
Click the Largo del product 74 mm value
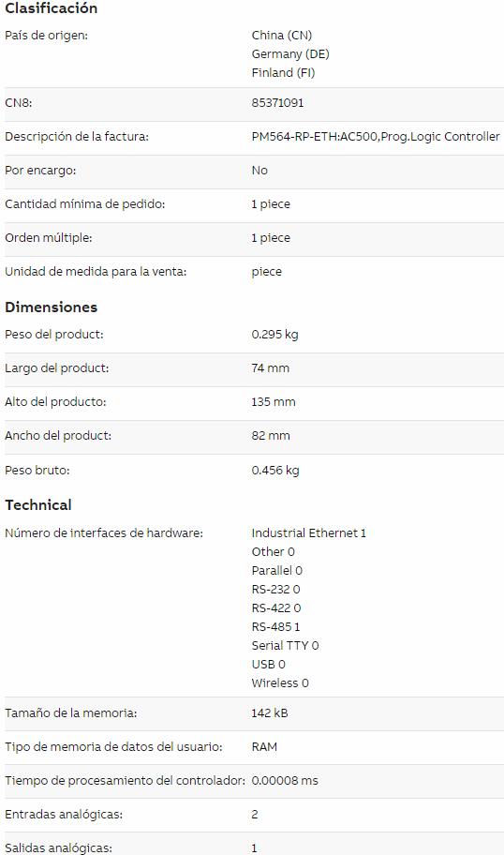(270, 368)
